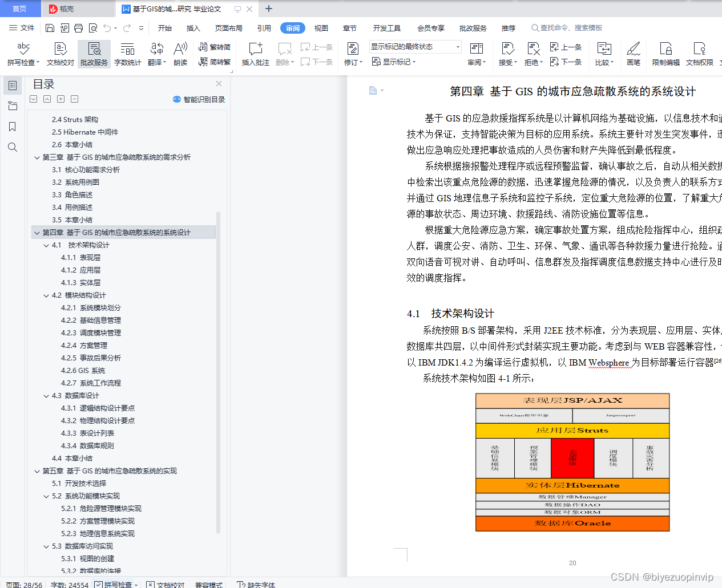This screenshot has height=588, width=722.
Task: Close the 目录 outline panel
Action: coord(219,83)
